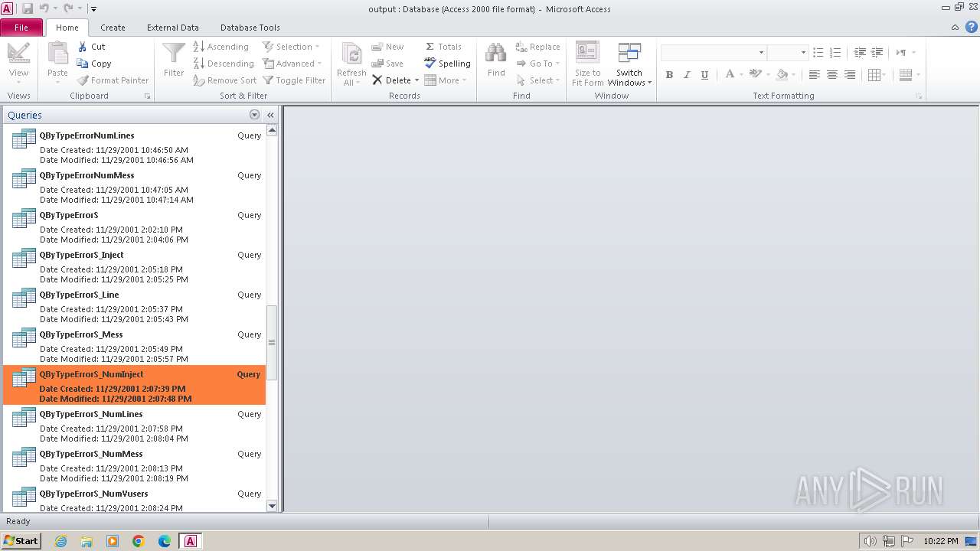The image size is (980, 551).
Task: Toggle Bold text formatting
Action: click(x=669, y=74)
